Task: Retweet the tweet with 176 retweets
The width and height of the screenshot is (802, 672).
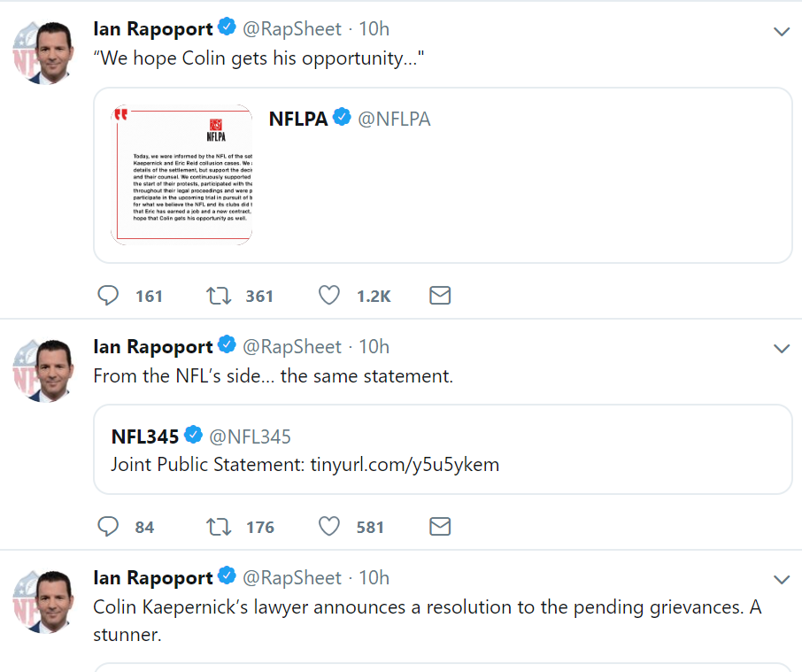Action: click(218, 527)
